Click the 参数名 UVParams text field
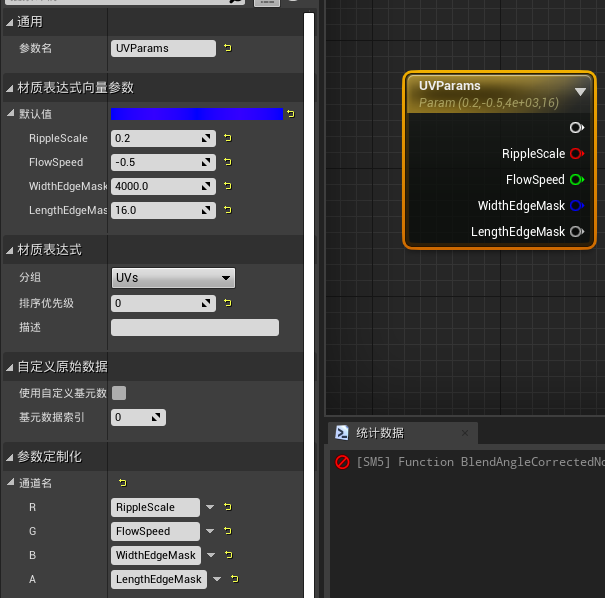The image size is (605, 598). tap(163, 48)
